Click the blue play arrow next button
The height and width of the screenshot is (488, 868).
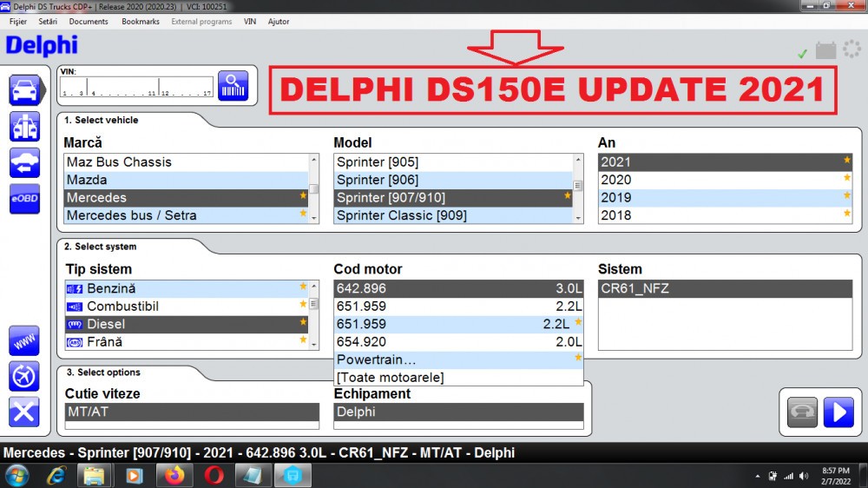click(838, 412)
